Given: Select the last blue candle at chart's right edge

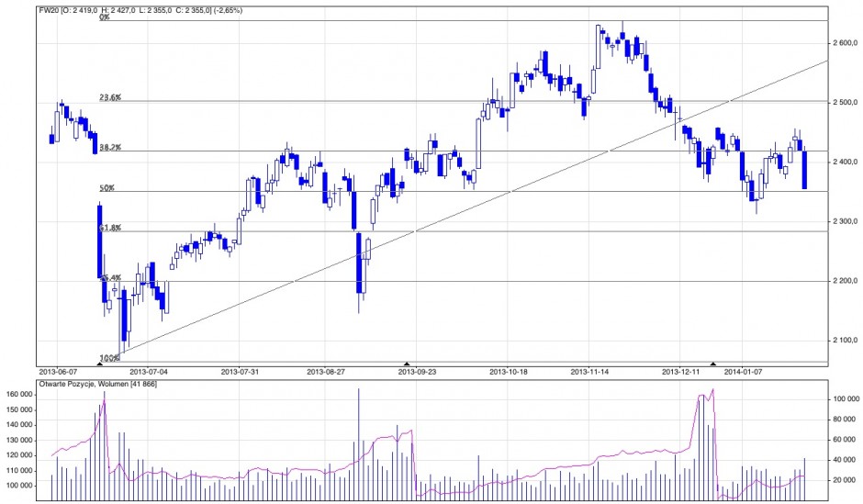Looking at the screenshot, I should point(804,170).
